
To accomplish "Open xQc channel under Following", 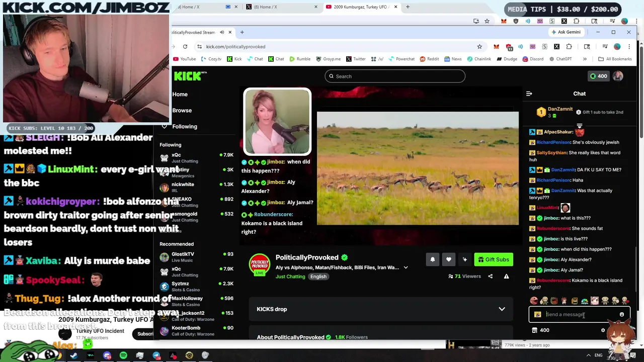I will click(196, 158).
